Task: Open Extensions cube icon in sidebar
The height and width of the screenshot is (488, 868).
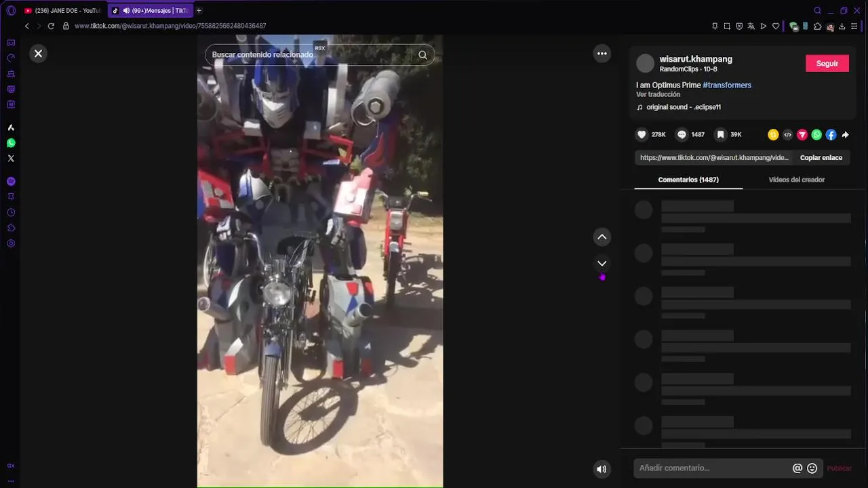Action: [x=11, y=228]
